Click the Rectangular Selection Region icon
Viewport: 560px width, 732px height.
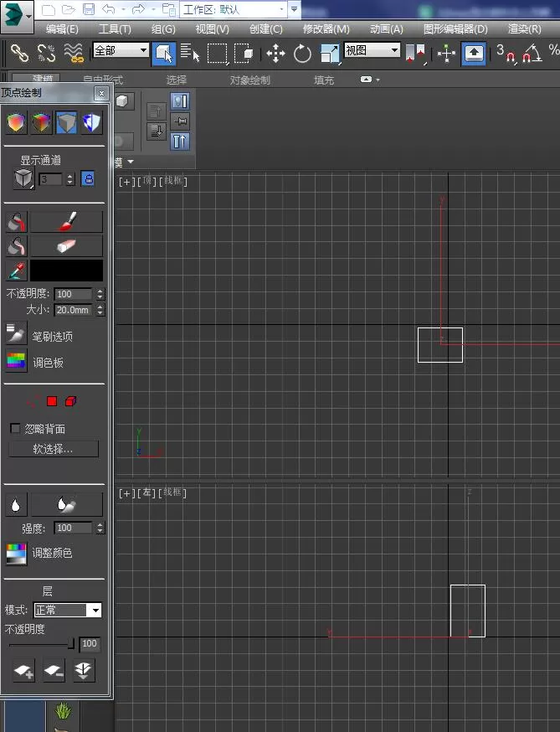point(217,54)
